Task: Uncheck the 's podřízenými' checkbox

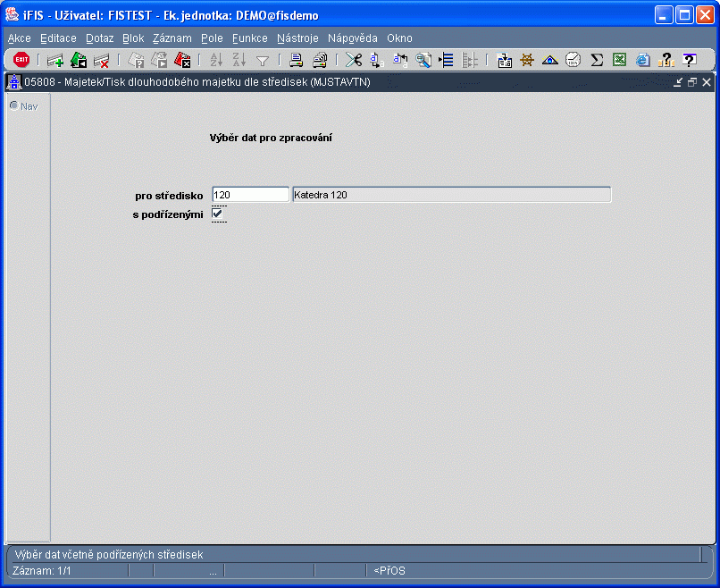Action: (217, 214)
